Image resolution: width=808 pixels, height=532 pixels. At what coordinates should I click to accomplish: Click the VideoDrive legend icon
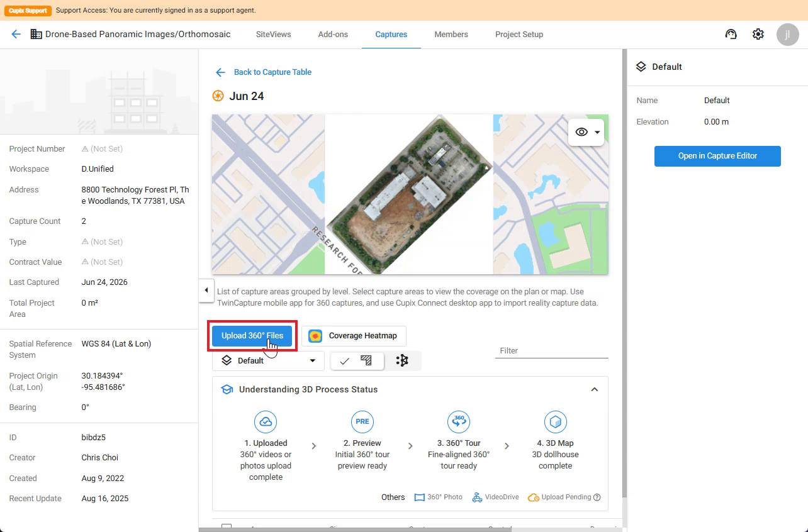point(477,497)
